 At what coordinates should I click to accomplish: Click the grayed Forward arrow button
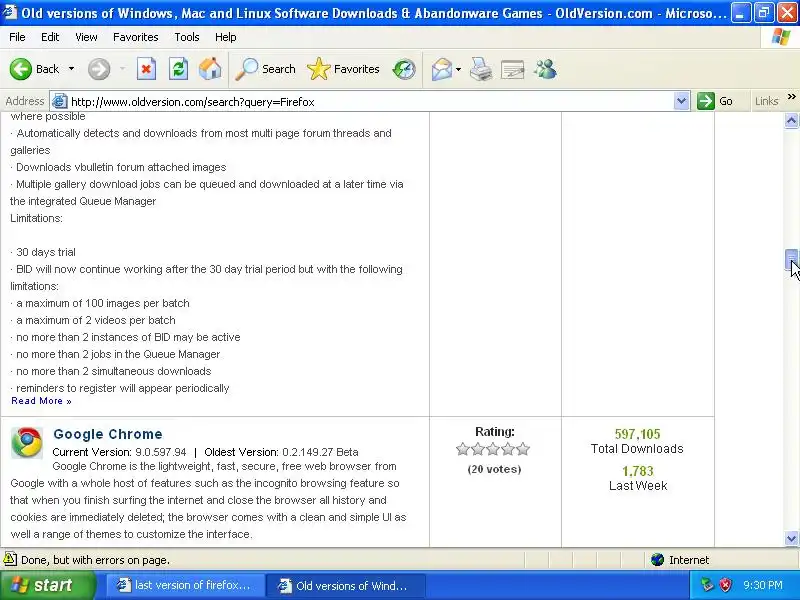99,69
